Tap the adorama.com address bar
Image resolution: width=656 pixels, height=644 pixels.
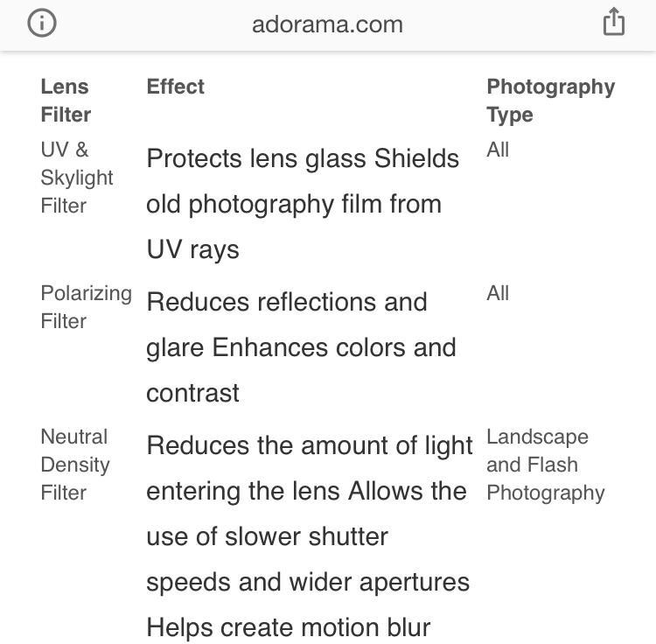(x=327, y=24)
